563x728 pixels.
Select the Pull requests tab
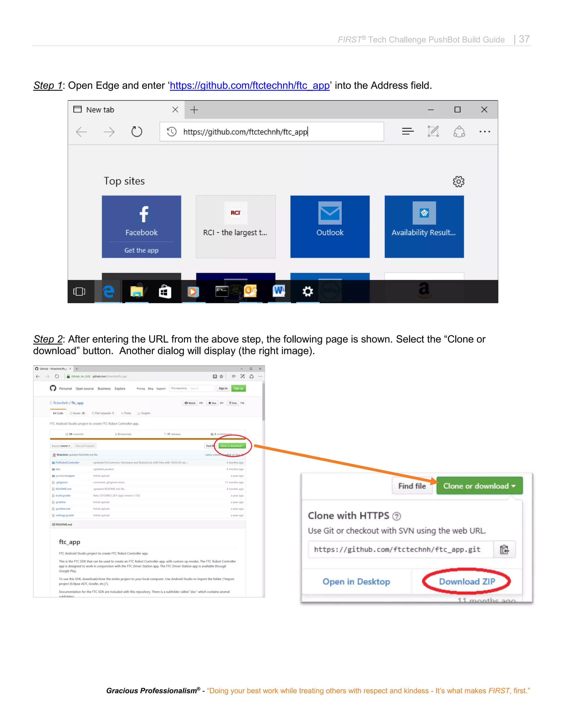tap(103, 413)
